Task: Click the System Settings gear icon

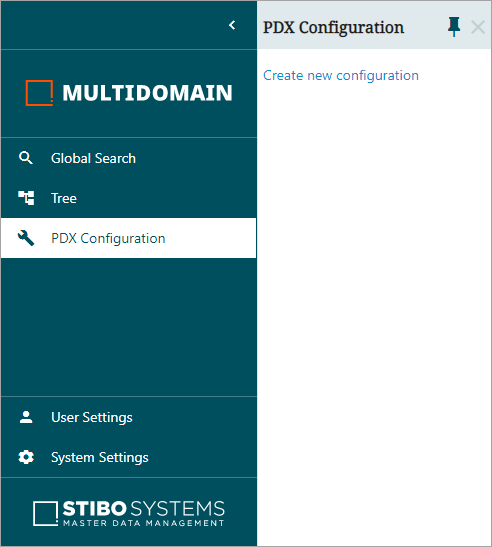Action: click(x=26, y=457)
